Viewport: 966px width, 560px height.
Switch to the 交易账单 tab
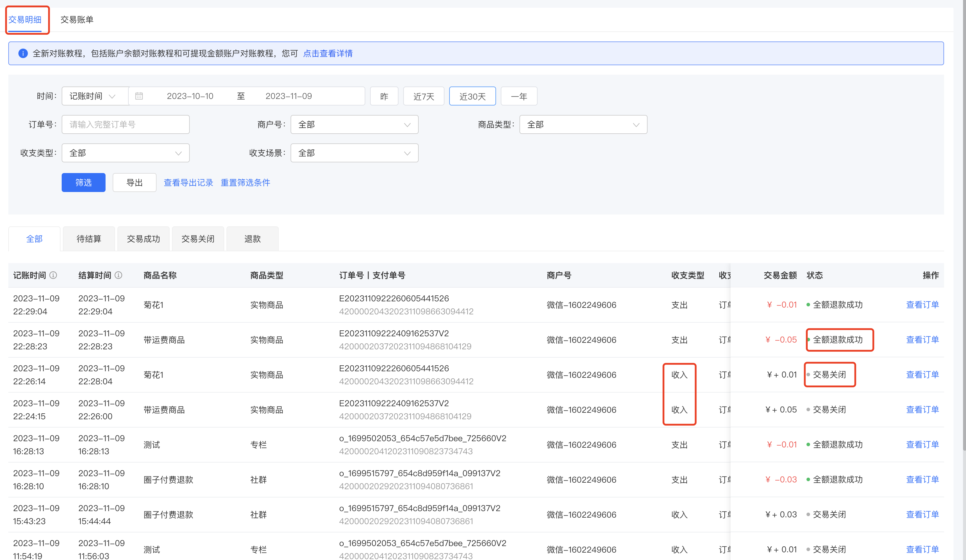[77, 20]
